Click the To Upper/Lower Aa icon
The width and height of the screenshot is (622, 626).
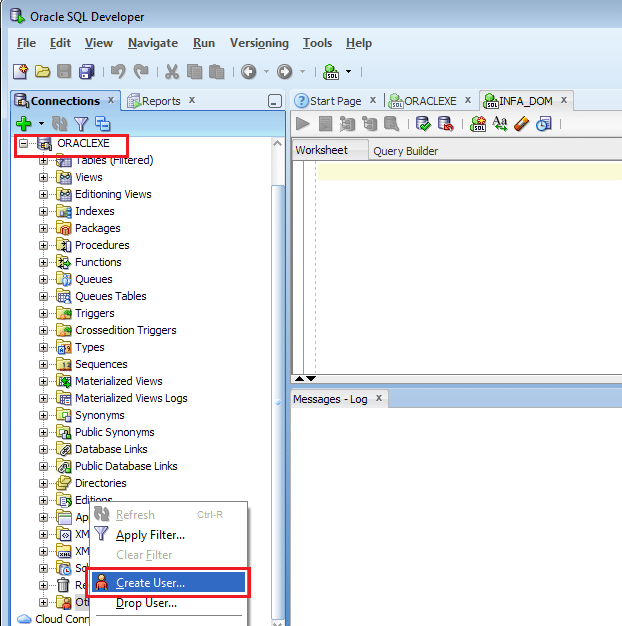(x=500, y=124)
